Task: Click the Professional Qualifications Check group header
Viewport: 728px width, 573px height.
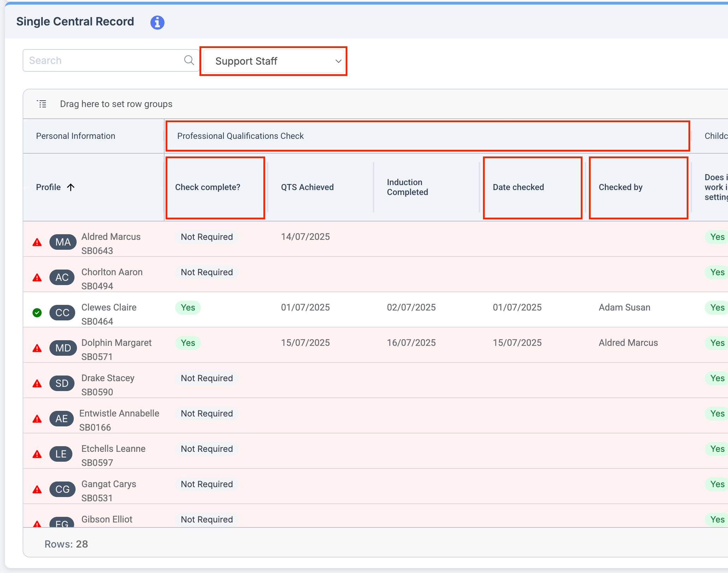Action: point(240,136)
